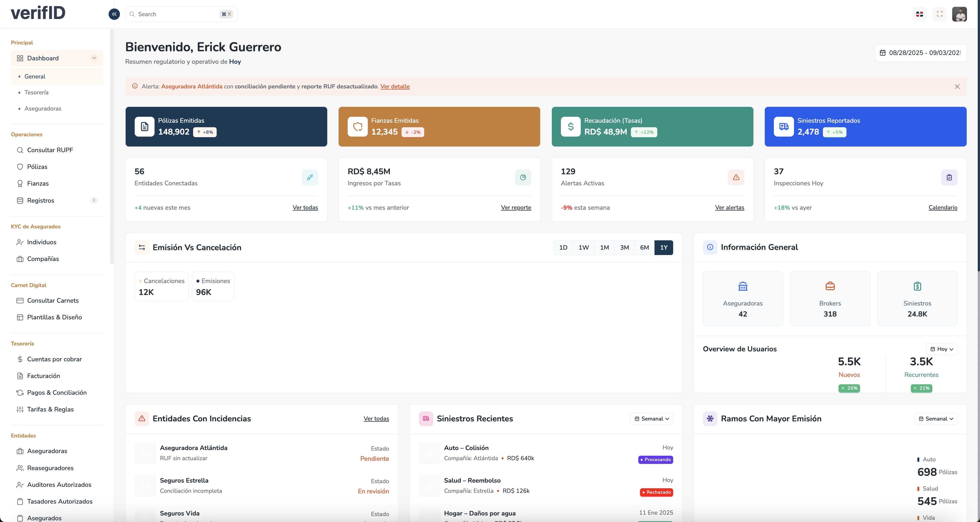Select the 1M time range
Viewport: 980px width, 522px height.
tap(604, 247)
